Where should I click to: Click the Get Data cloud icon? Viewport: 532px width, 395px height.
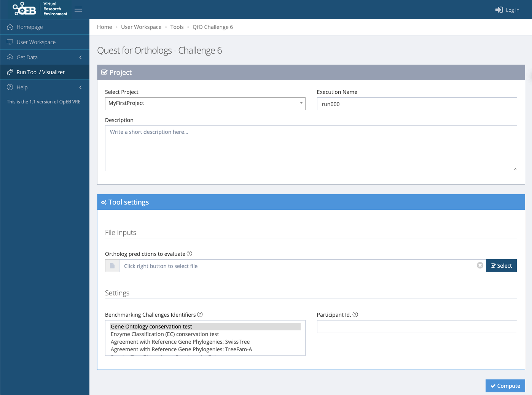[10, 57]
